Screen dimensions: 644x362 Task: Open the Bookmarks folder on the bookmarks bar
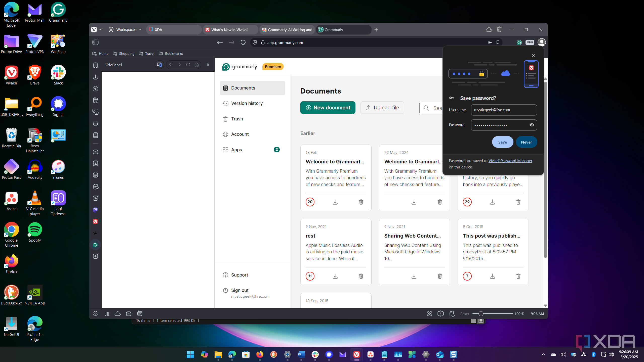(171, 54)
